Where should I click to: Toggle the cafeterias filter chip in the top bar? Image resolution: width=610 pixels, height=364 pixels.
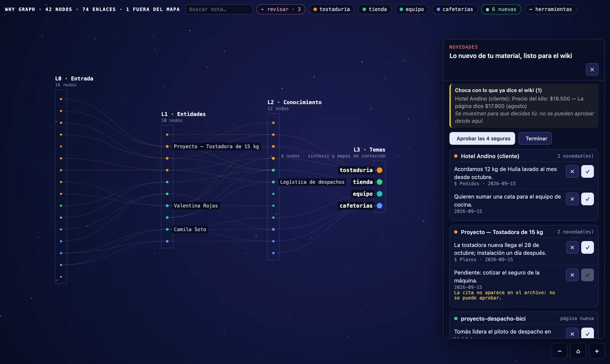[x=455, y=9]
